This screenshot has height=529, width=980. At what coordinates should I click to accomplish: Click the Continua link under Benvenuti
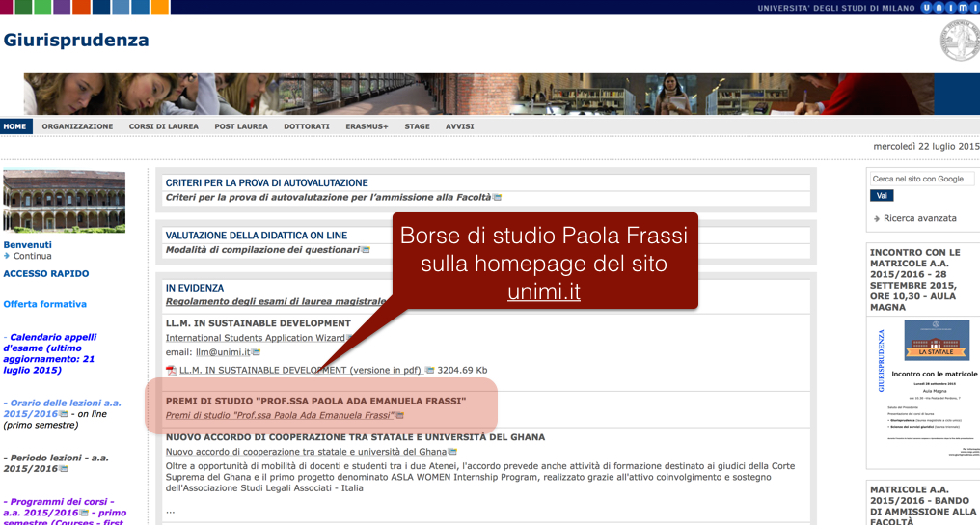coord(33,256)
